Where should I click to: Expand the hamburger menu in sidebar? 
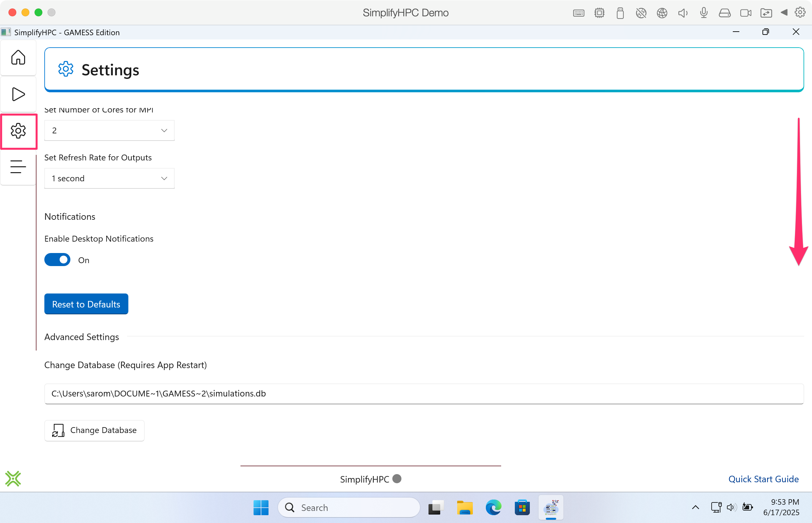(18, 167)
